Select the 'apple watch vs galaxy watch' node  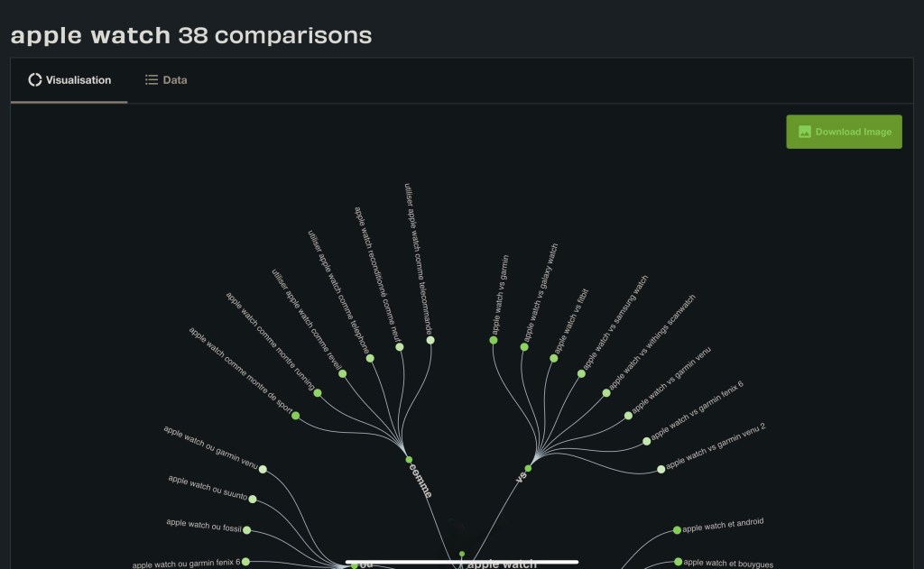[x=524, y=347]
